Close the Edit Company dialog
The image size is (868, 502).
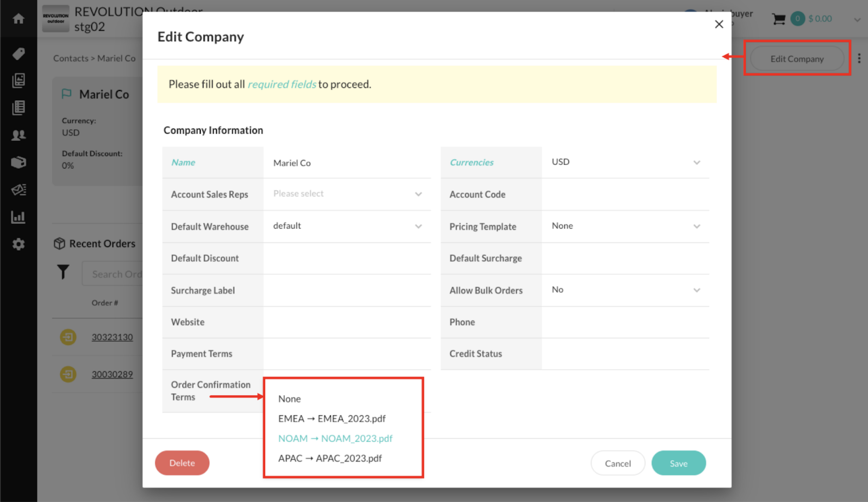(719, 24)
